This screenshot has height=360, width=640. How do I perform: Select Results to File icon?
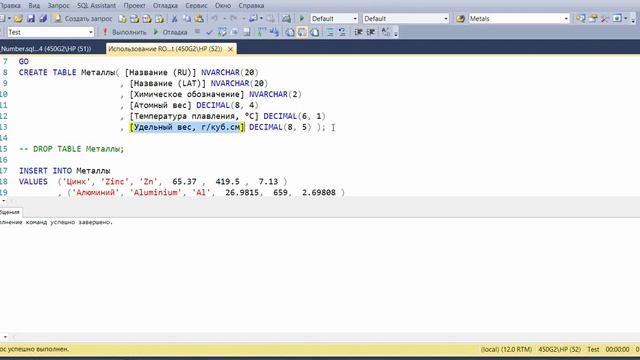tap(315, 32)
